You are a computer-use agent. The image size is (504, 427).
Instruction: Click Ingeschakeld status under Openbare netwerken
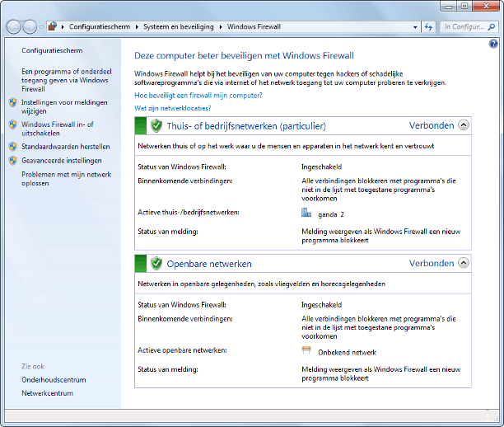(x=321, y=305)
